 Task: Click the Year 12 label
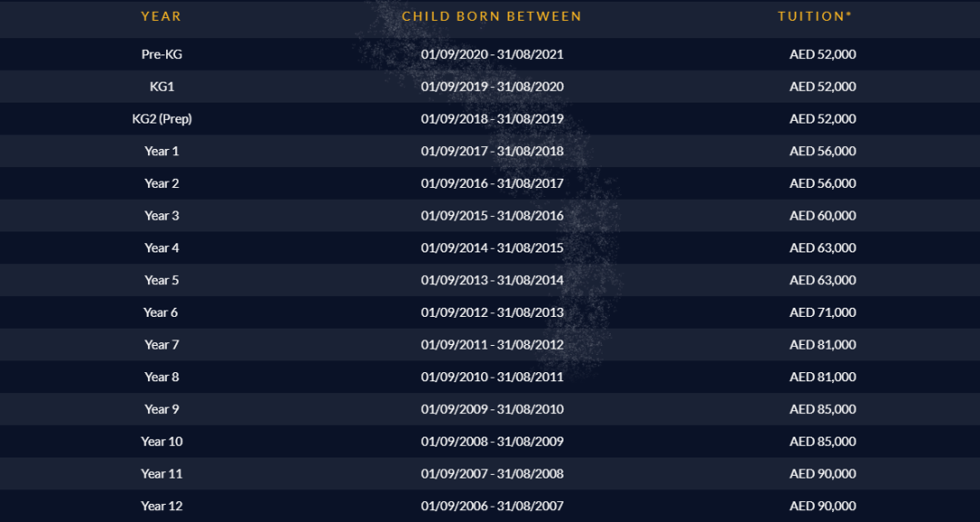coord(162,506)
